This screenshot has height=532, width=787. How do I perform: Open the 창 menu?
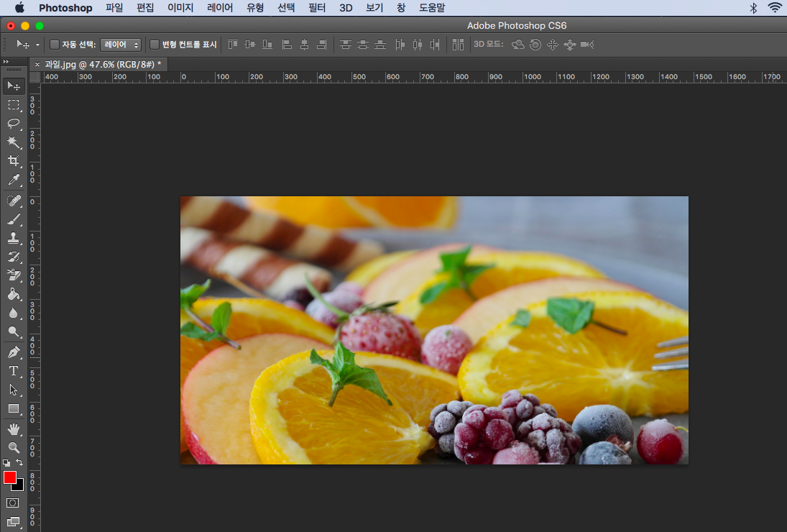[401, 8]
